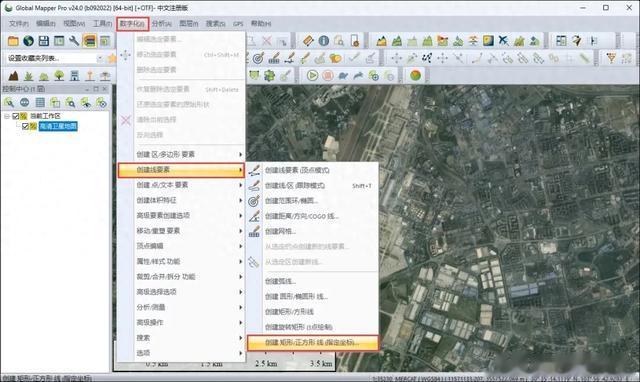Uncheck the 高清卫星地图 layer checkbox
This screenshot has width=640, height=382.
pyautogui.click(x=25, y=127)
